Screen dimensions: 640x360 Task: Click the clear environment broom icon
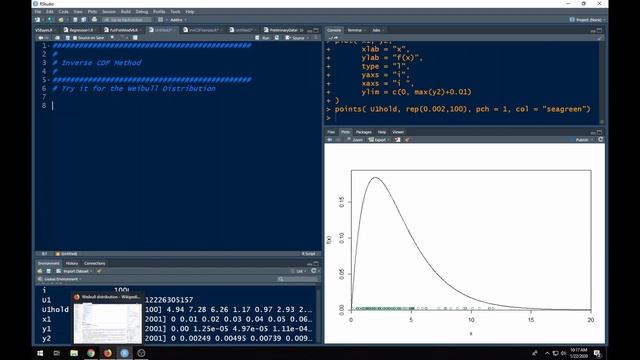(x=99, y=271)
